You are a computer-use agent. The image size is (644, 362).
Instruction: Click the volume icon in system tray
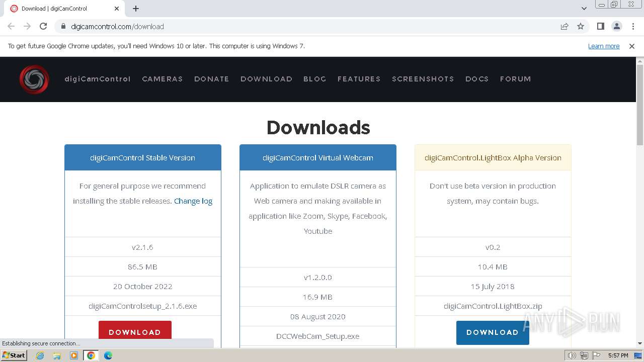click(572, 355)
